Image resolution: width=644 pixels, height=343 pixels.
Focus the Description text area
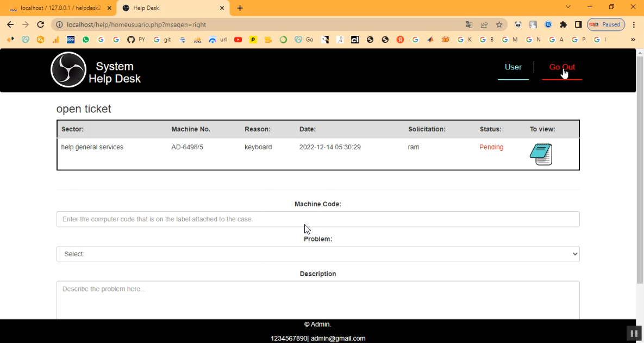click(x=318, y=300)
